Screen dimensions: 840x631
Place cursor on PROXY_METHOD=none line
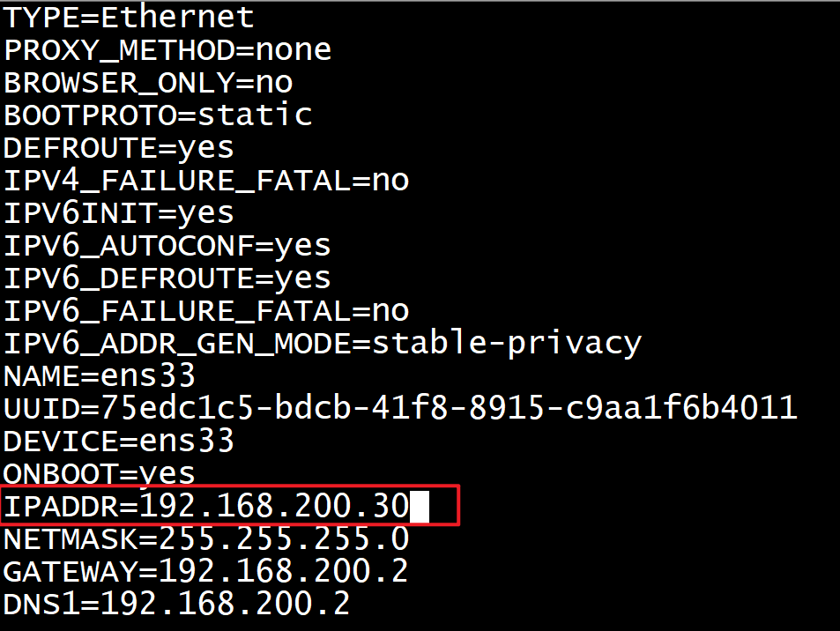(x=167, y=49)
